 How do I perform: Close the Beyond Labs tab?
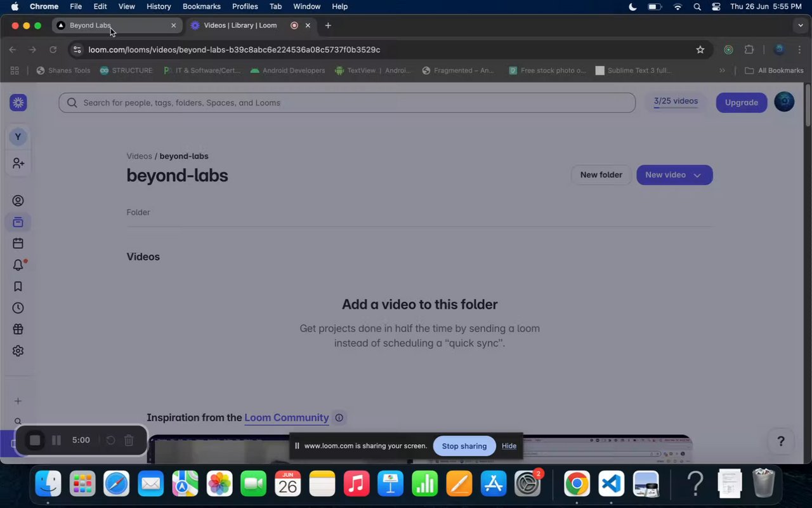pos(174,25)
